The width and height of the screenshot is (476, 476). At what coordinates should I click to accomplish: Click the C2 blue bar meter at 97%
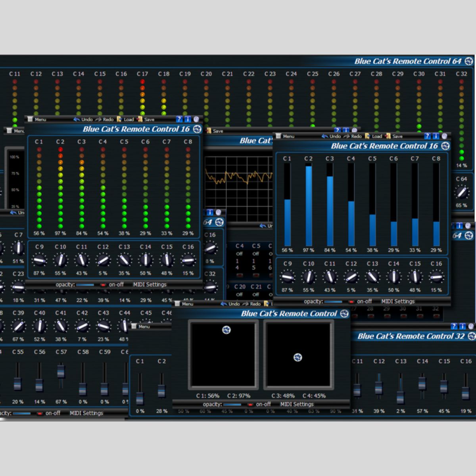pos(309,205)
